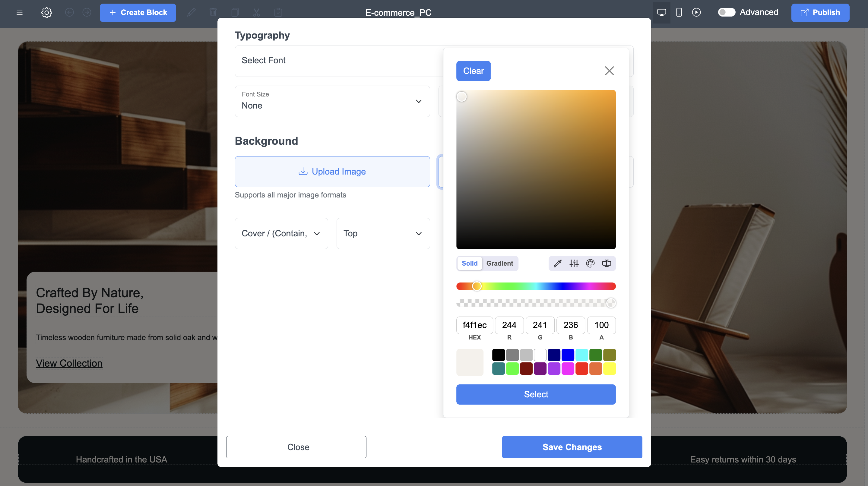Click the preview play icon

[x=696, y=12]
